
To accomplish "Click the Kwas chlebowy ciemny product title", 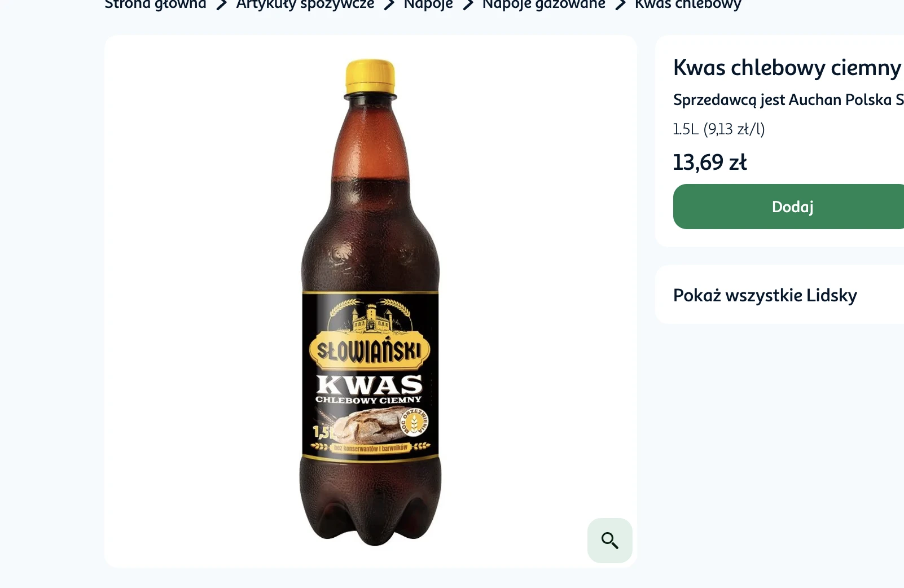I will click(787, 68).
